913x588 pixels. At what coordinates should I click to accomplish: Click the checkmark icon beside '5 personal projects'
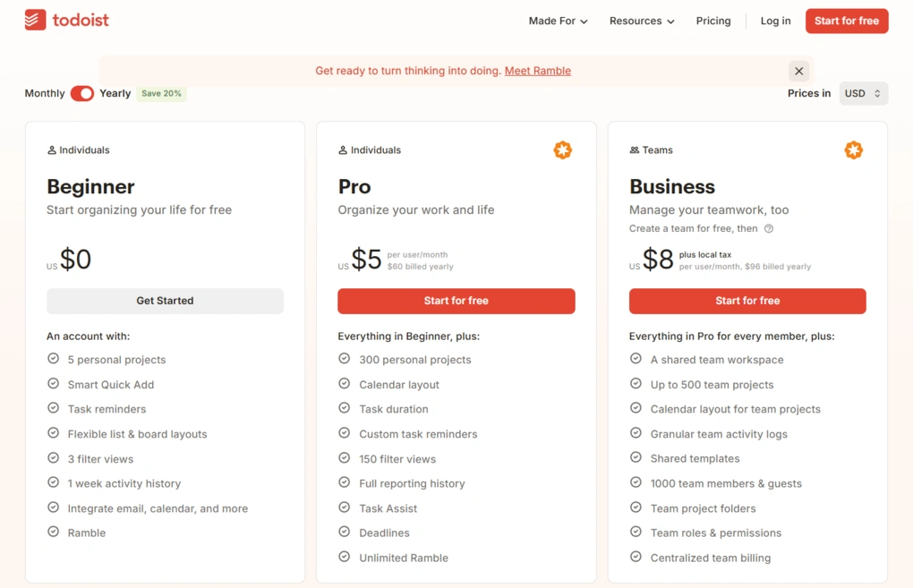[x=53, y=359]
